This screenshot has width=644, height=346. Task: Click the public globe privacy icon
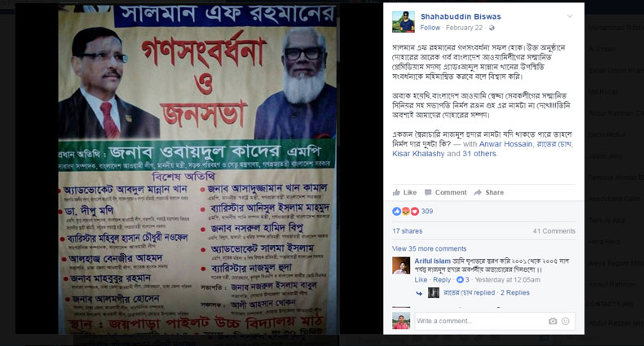pyautogui.click(x=492, y=28)
